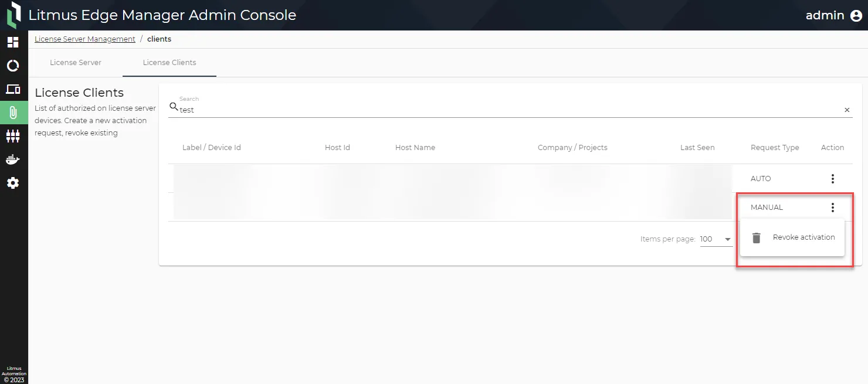The image size is (868, 384).
Task: Click the Action column header
Action: coord(832,148)
